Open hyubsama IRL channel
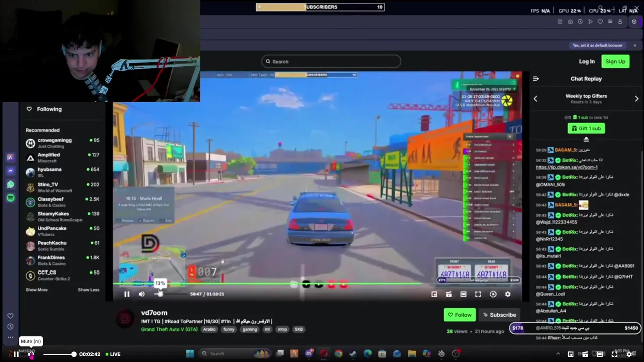The image size is (644, 362). (62, 172)
